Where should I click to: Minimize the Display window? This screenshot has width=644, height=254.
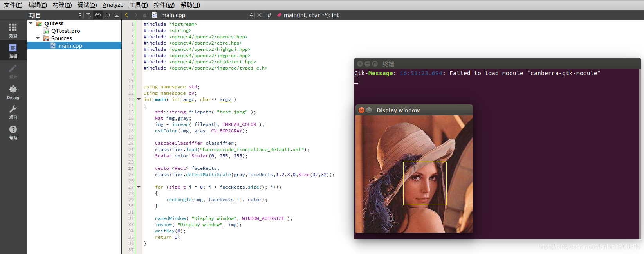point(369,110)
